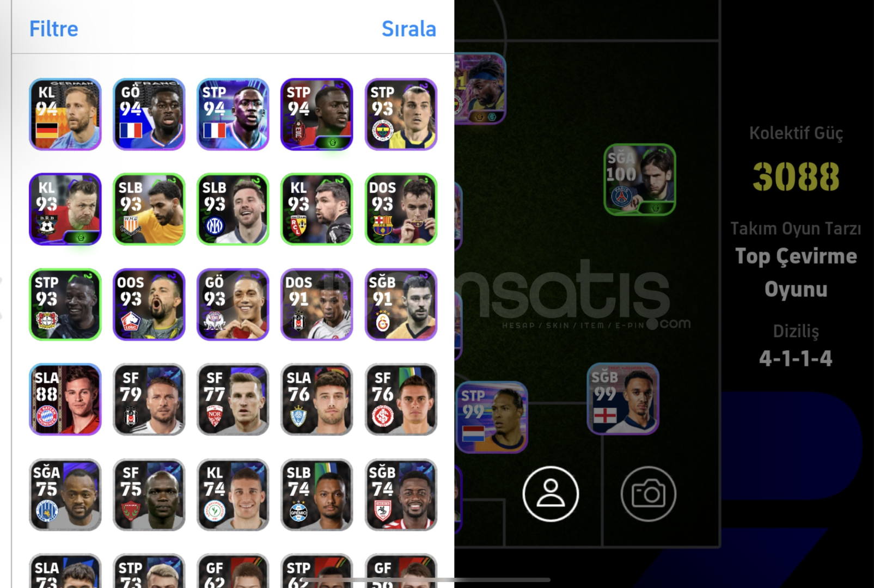Image resolution: width=874 pixels, height=588 pixels.
Task: Select the KL 74 Rizespor goalkeeper card
Action: (233, 494)
